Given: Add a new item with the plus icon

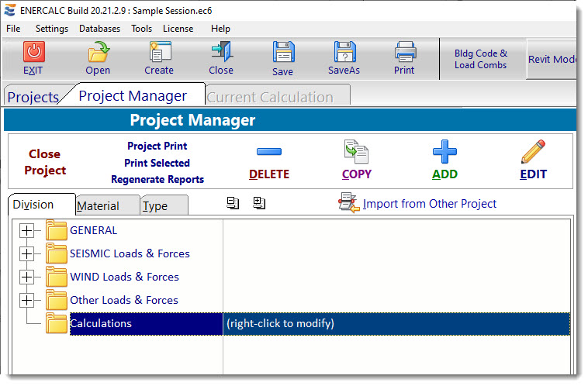Looking at the screenshot, I should coord(444,152).
